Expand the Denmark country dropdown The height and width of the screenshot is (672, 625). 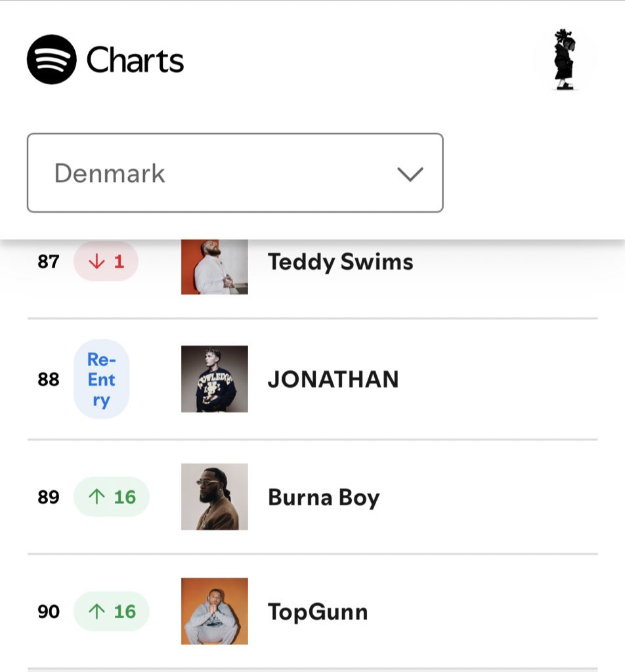(x=234, y=173)
